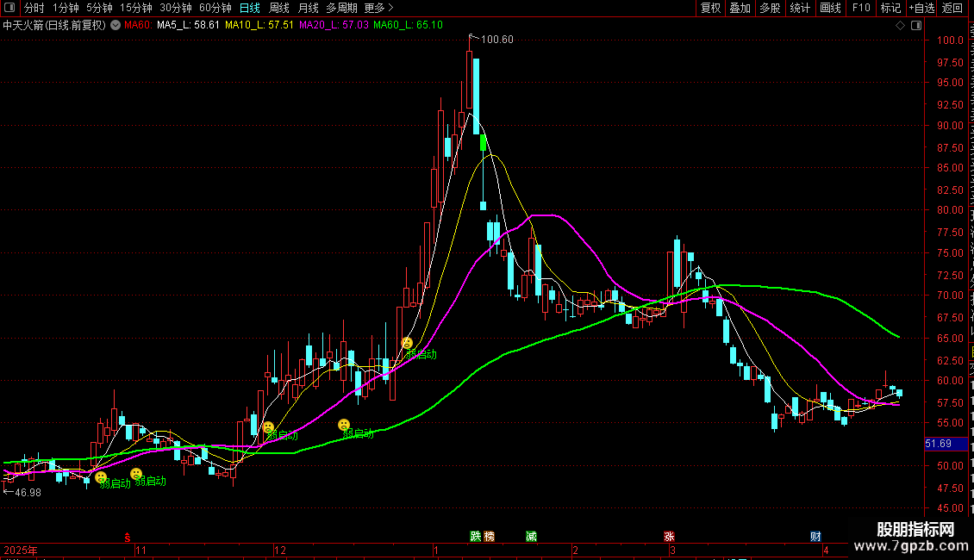The image size is (974, 560).
Task: Click the orange 榜 event marker icon
Action: coord(490,536)
